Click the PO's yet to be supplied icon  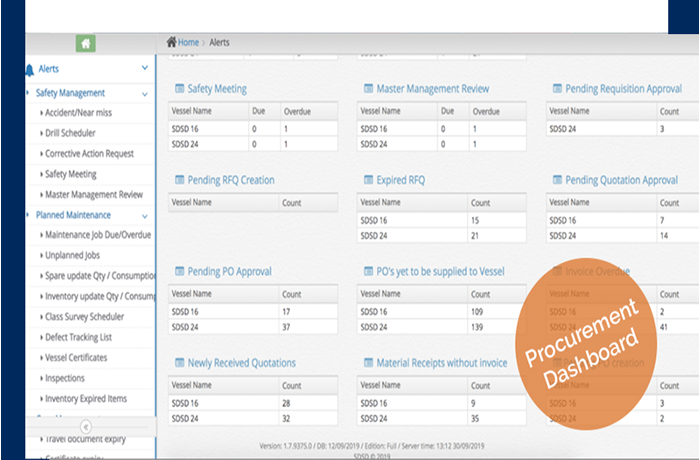[368, 271]
